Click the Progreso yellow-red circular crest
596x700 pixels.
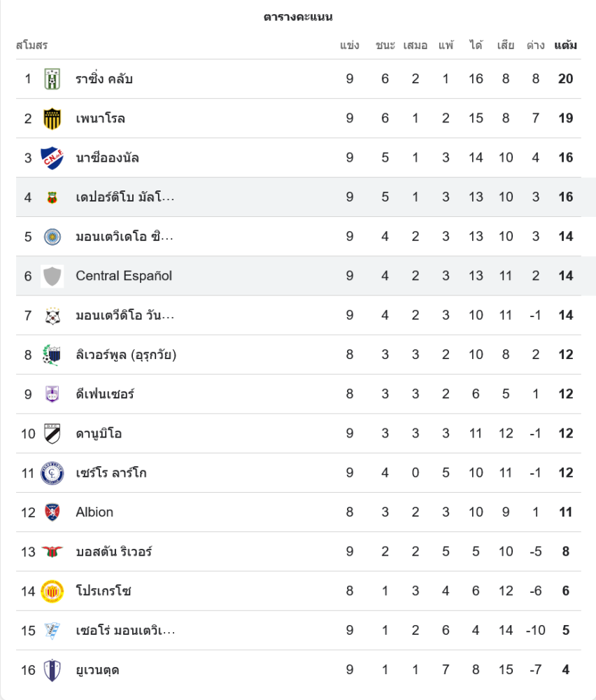point(52,591)
